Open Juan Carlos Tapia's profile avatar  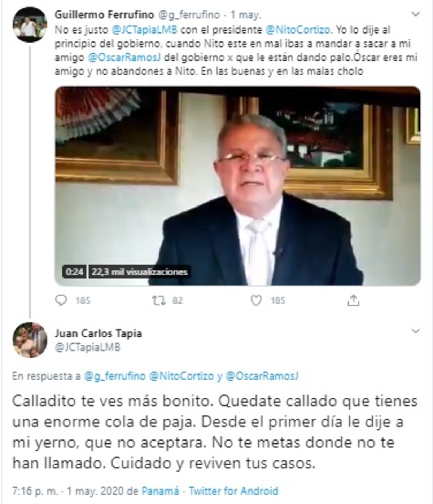click(30, 340)
